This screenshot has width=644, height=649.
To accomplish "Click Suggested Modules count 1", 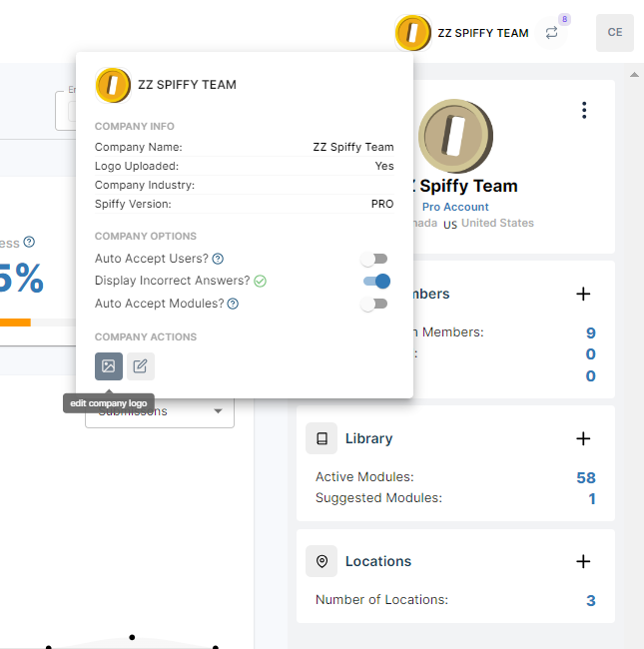I will click(592, 499).
